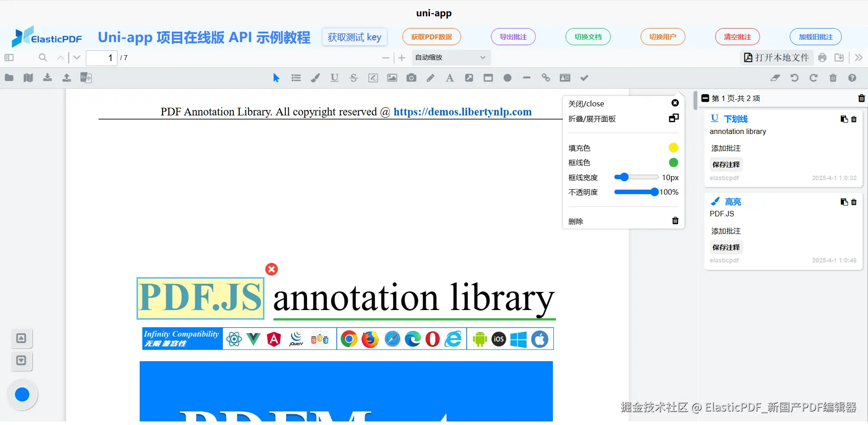Screen dimensions: 868x425
Task: Select the arrow annotation tool
Action: point(469,78)
